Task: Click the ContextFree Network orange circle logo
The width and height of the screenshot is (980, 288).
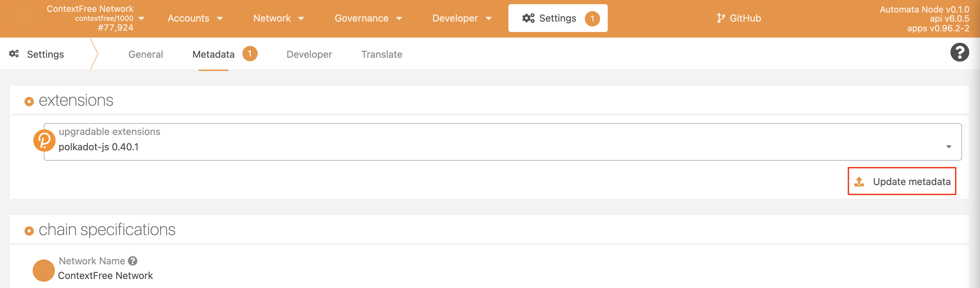Action: (44, 271)
